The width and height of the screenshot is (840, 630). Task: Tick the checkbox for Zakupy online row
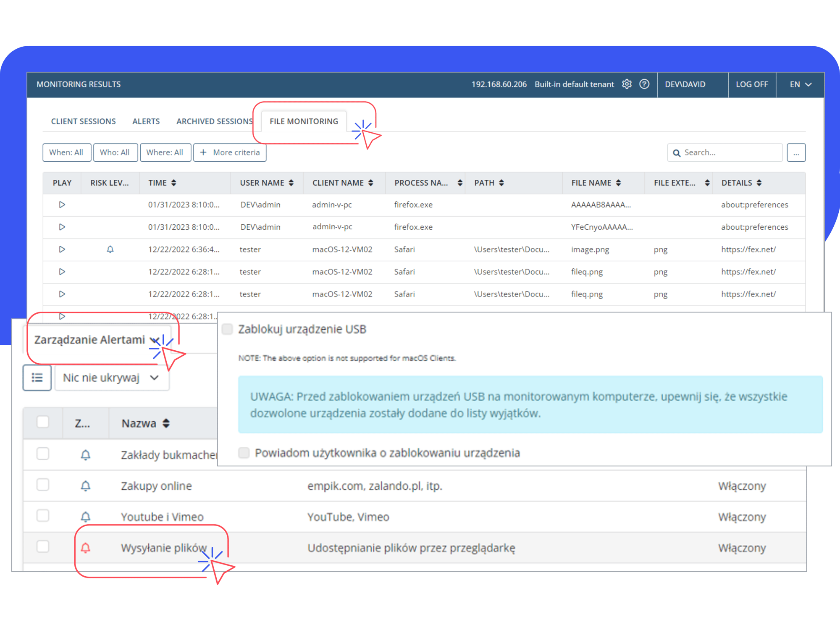point(43,485)
